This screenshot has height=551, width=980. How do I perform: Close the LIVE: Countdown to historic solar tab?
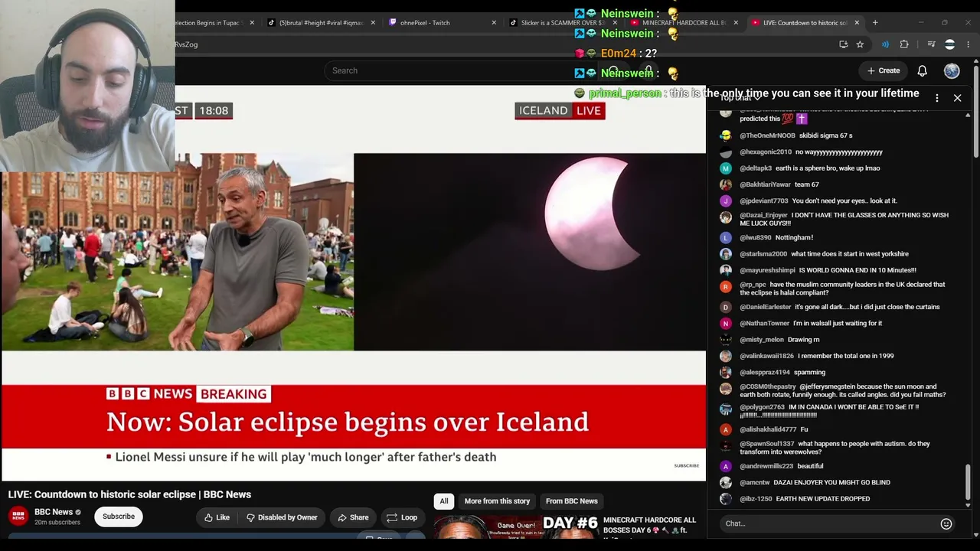click(x=857, y=23)
